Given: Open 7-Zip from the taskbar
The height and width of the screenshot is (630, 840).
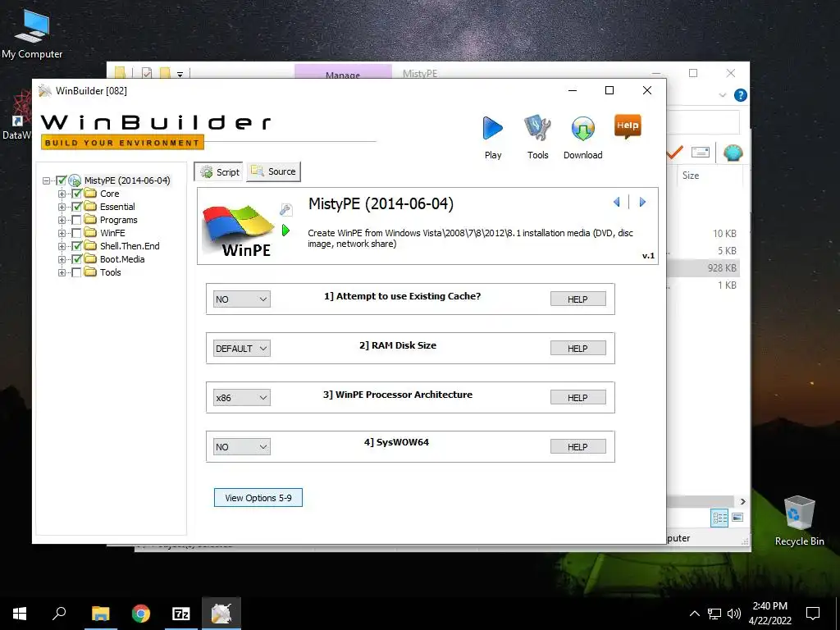Looking at the screenshot, I should tap(181, 614).
